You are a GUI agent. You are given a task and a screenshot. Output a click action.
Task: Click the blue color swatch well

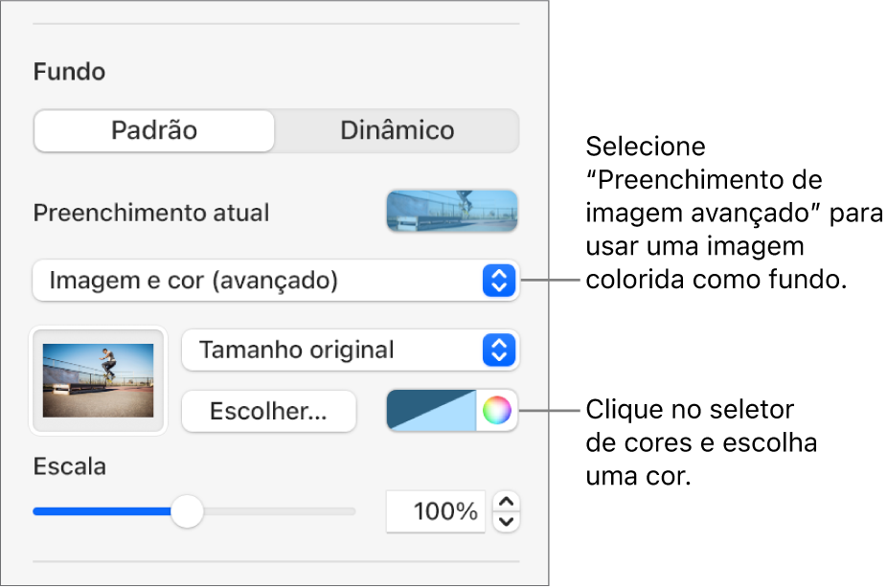click(x=431, y=411)
